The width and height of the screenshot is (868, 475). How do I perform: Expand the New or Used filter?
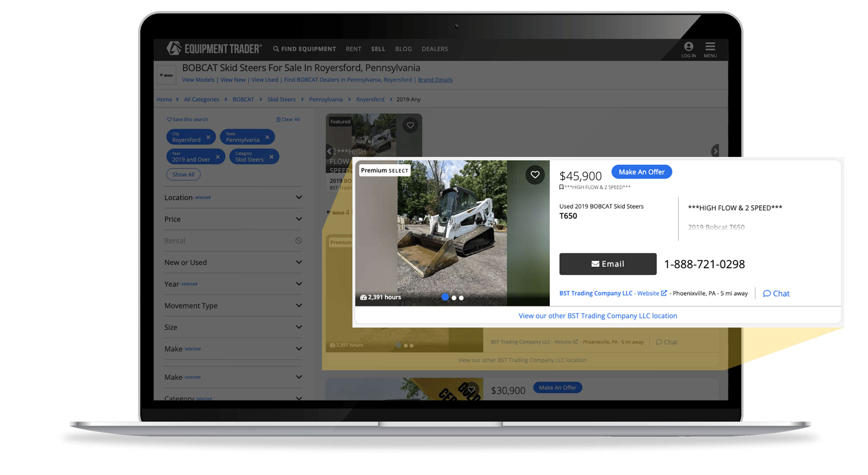pyautogui.click(x=299, y=262)
